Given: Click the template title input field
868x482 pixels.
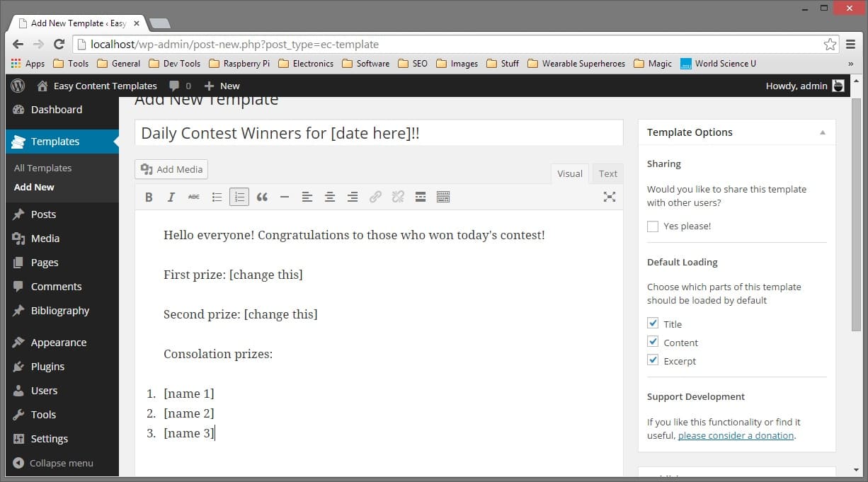Looking at the screenshot, I should (x=379, y=133).
